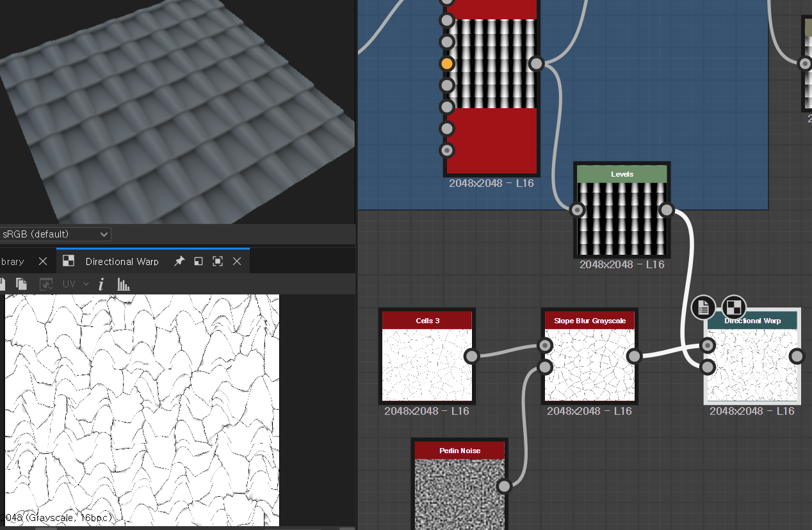The width and height of the screenshot is (812, 530).
Task: Click the orange input port on the red node
Action: [447, 63]
